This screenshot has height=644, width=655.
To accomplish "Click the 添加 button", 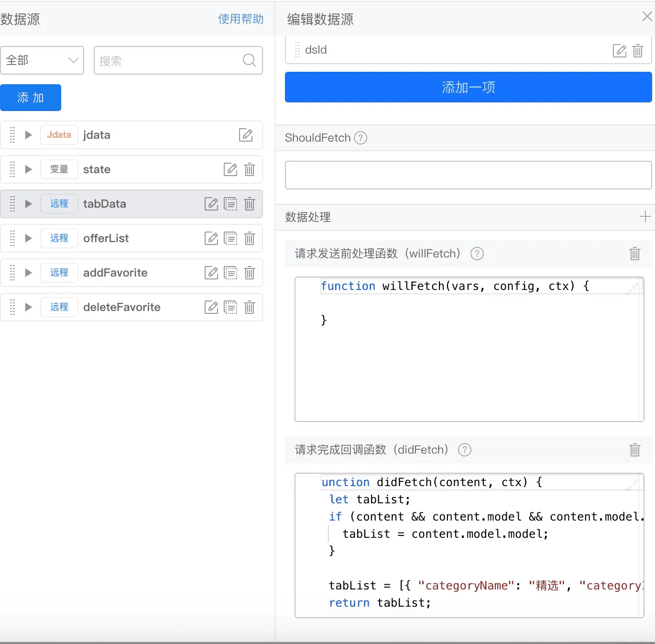I will click(x=31, y=98).
